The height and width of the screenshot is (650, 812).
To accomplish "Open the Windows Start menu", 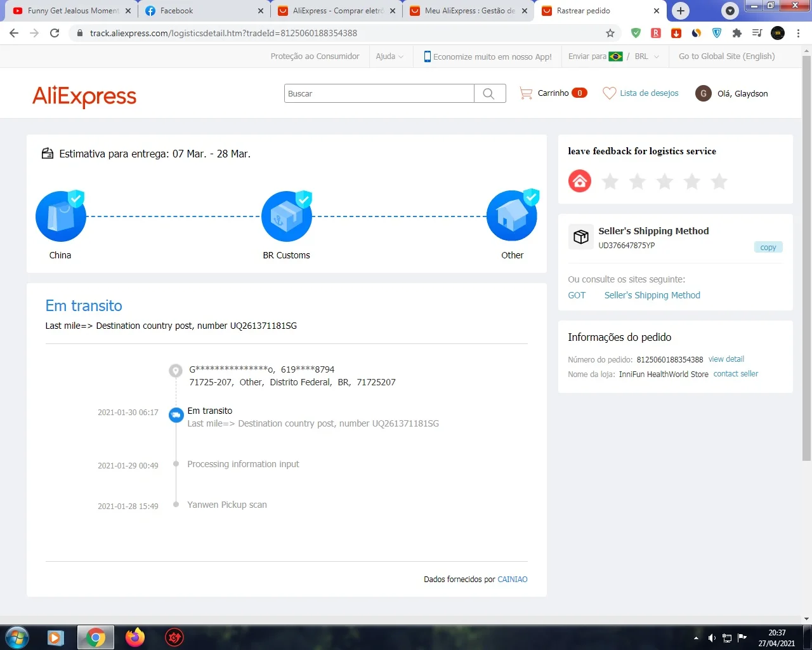I will pyautogui.click(x=16, y=637).
